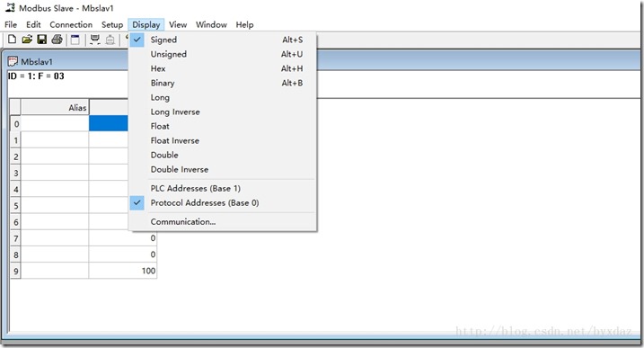Choose Hex display format
Screen dimensions: 644x348
click(222, 68)
